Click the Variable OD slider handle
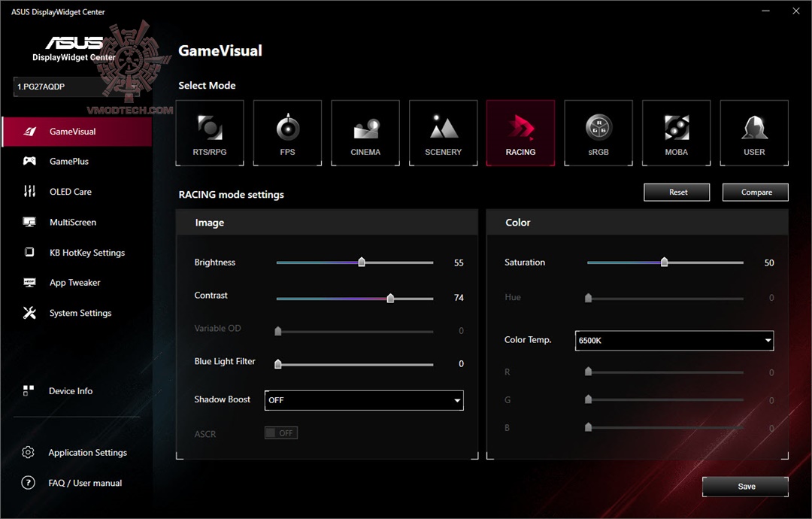Image resolution: width=812 pixels, height=519 pixels. pyautogui.click(x=278, y=331)
